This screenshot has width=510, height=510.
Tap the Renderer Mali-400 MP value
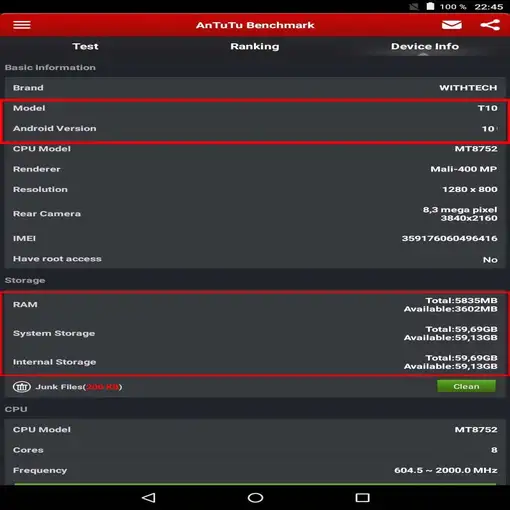(464, 169)
